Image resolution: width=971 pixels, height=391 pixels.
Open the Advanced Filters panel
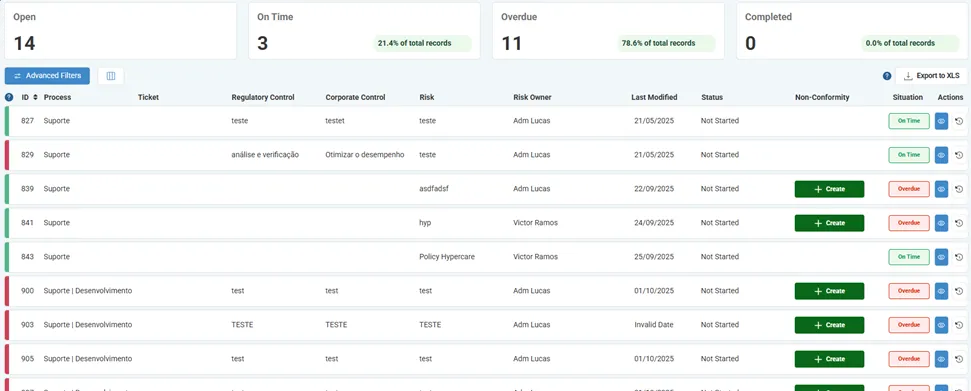47,76
